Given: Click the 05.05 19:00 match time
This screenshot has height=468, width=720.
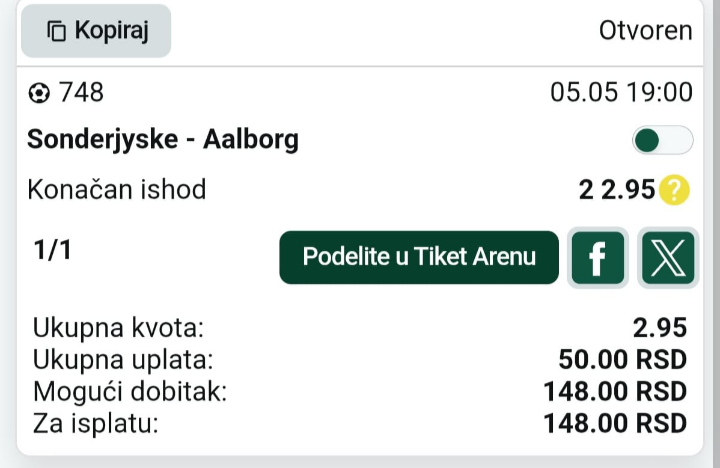Looking at the screenshot, I should 621,92.
